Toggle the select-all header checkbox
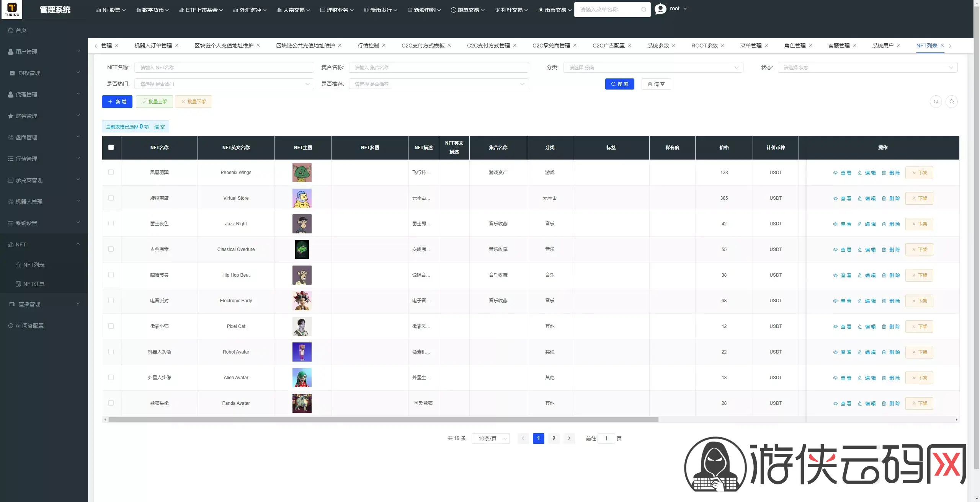The image size is (980, 502). [111, 147]
